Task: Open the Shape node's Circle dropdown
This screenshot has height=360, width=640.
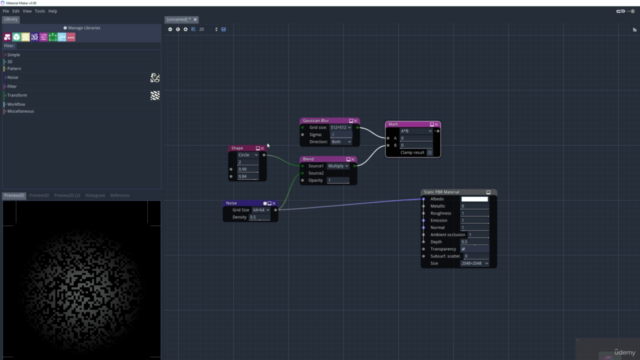Action: click(x=248, y=155)
